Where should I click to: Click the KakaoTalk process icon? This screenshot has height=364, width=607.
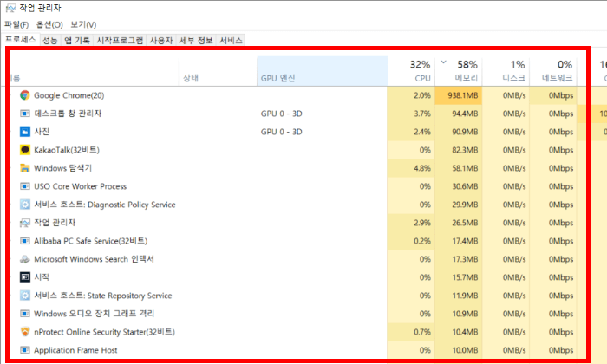pyautogui.click(x=25, y=150)
